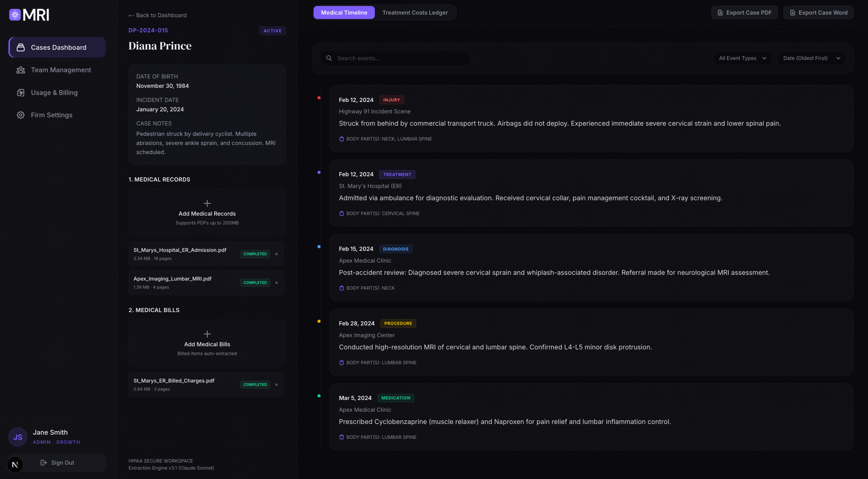Expand the All Event Types dropdown
Screen dimensions: 868x479
742,58
